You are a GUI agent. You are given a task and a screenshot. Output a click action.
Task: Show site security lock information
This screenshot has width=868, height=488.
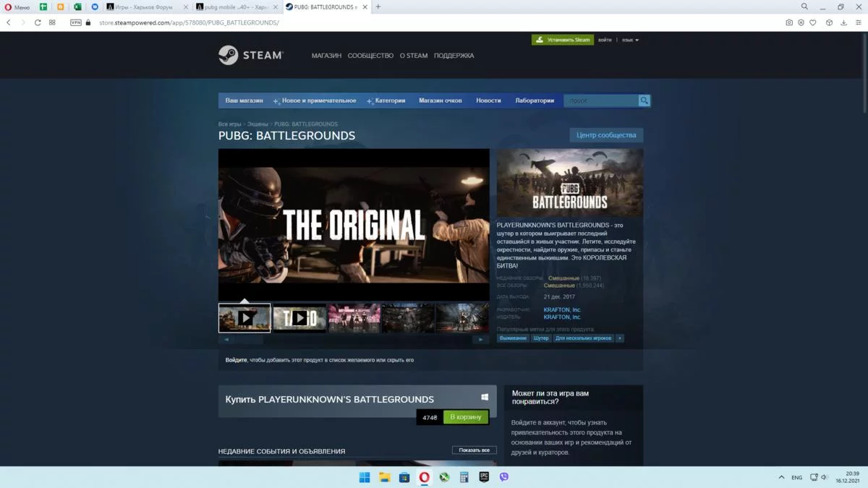(88, 22)
